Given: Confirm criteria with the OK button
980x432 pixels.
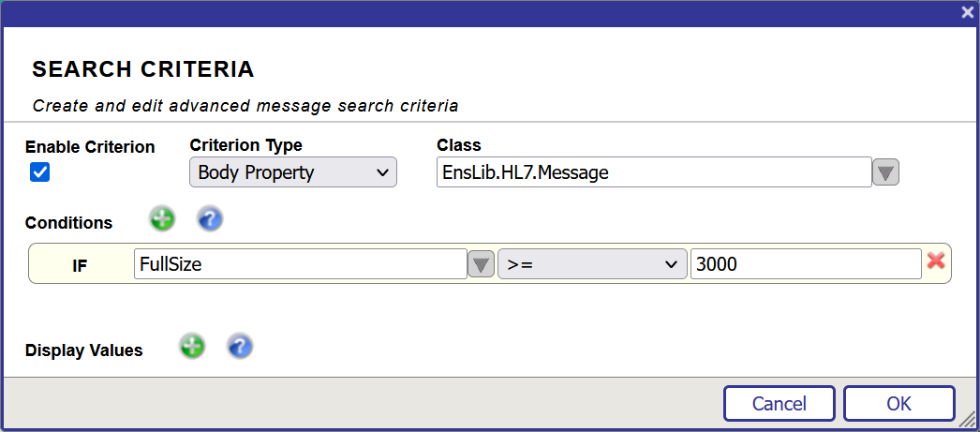Looking at the screenshot, I should tap(899, 404).
